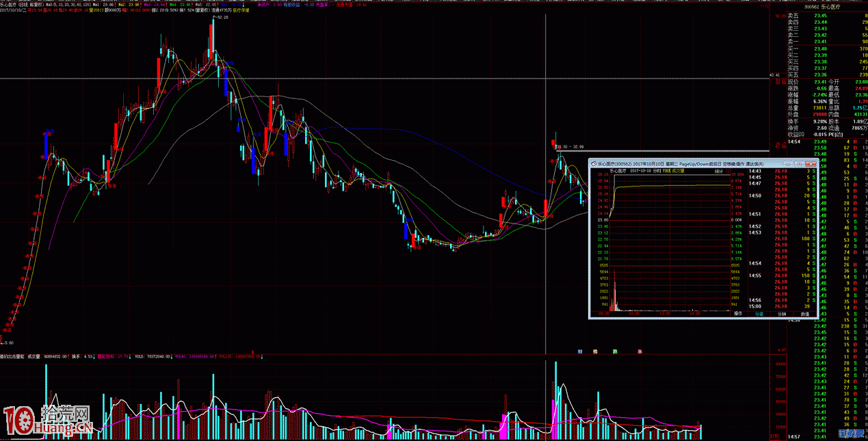868x441 pixels.
Task: Click the intraday popup's title bar icon
Action: pos(593,164)
